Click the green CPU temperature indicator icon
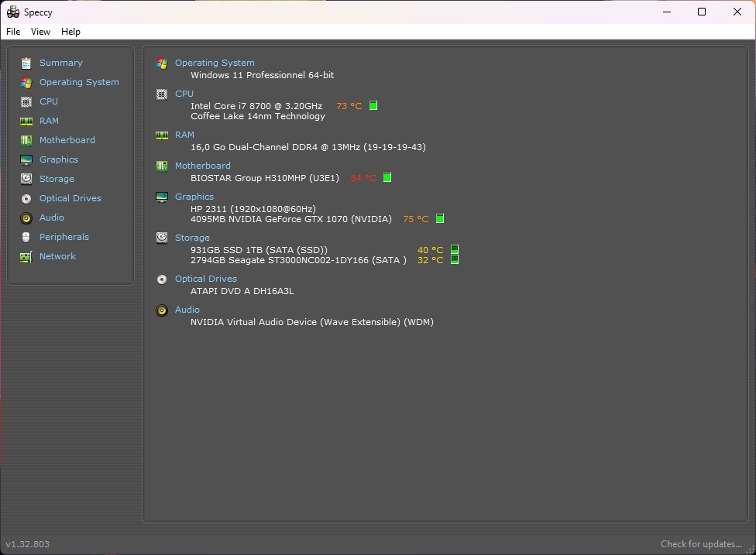 (x=373, y=105)
